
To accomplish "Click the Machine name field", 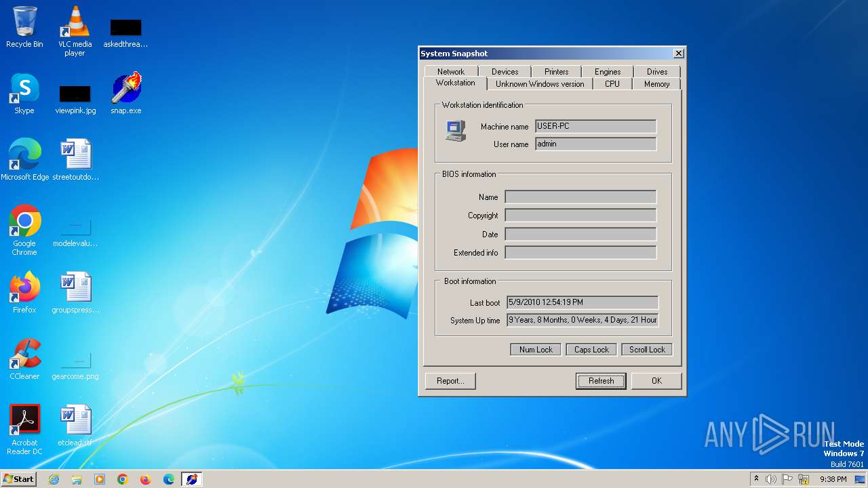I will pyautogui.click(x=595, y=126).
